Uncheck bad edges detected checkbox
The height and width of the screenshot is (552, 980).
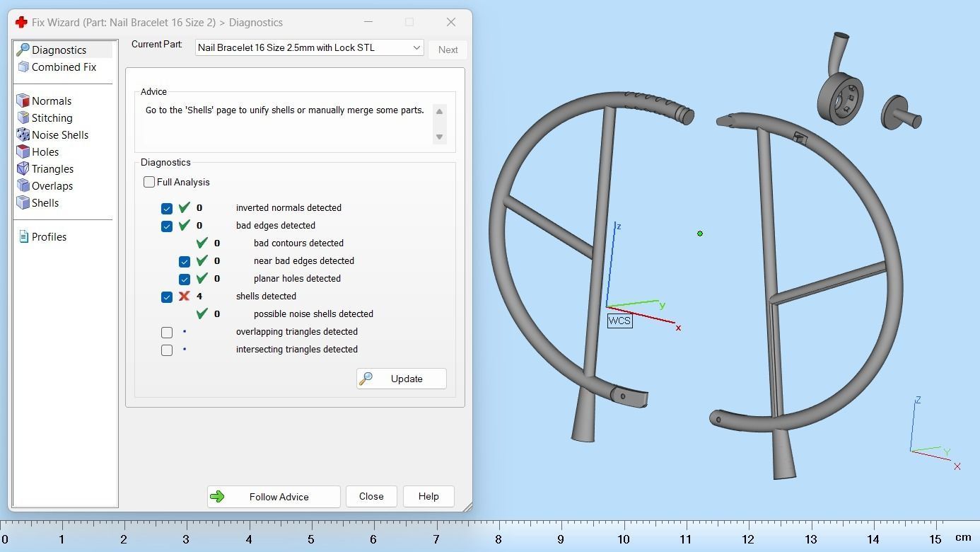pyautogui.click(x=167, y=226)
